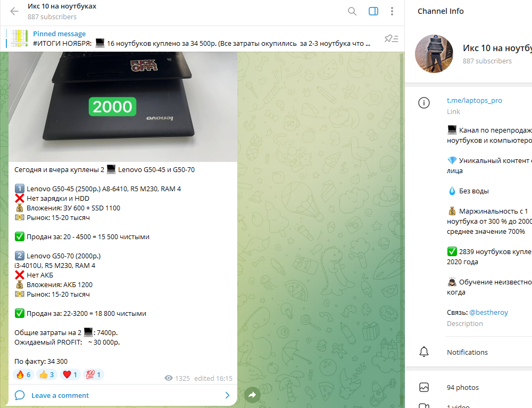Image resolution: width=532 pixels, height=408 pixels.
Task: Open the Lenovo laptop photo in the post
Action: 122,107
